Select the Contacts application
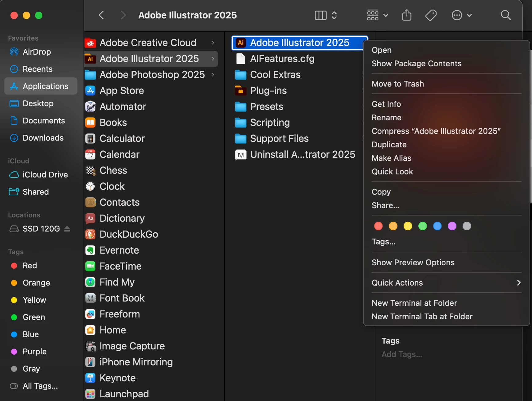Screen dimensions: 532x401 coord(151,202)
